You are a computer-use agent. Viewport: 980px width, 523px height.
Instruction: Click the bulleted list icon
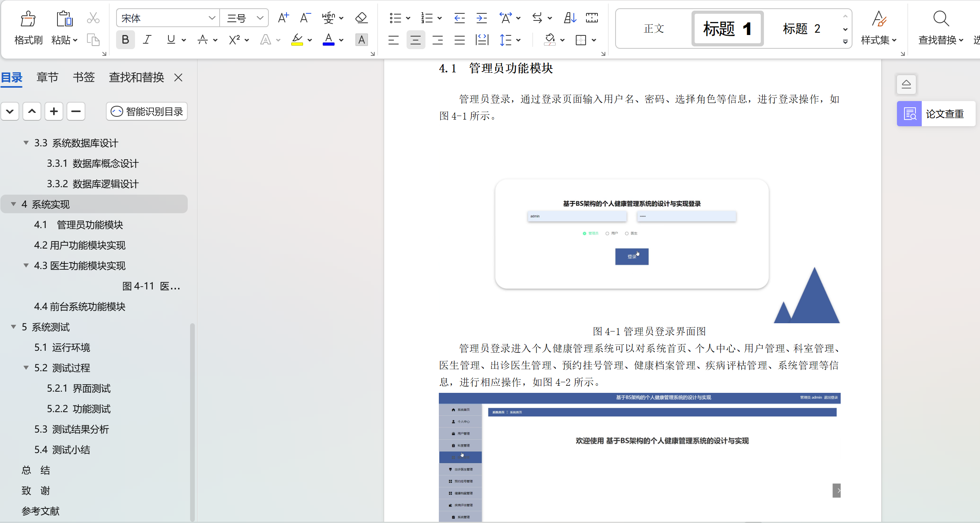395,18
